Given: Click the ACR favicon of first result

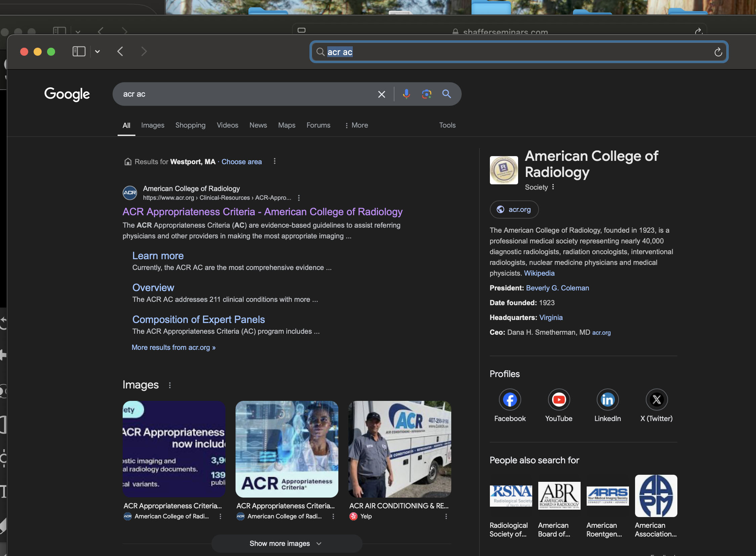Looking at the screenshot, I should [x=130, y=193].
